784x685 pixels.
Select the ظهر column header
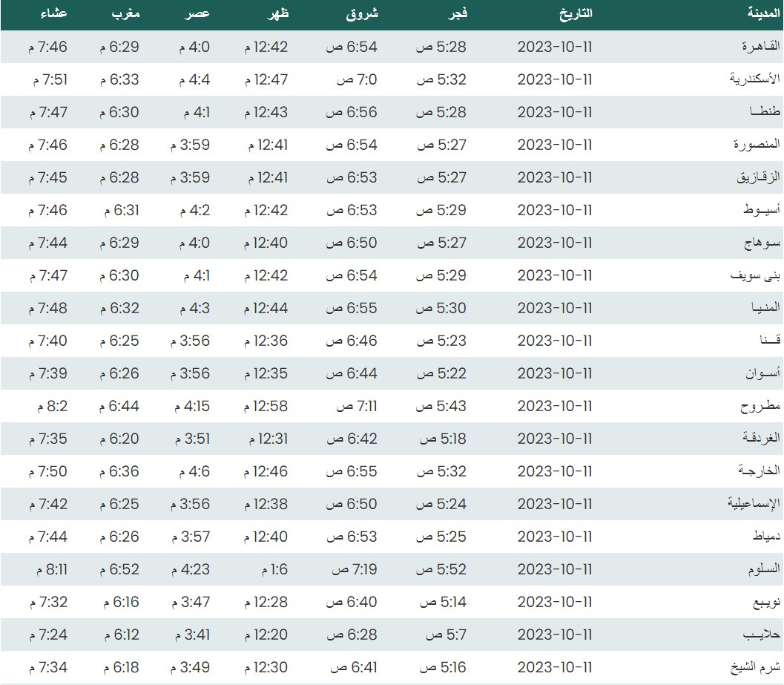click(278, 15)
